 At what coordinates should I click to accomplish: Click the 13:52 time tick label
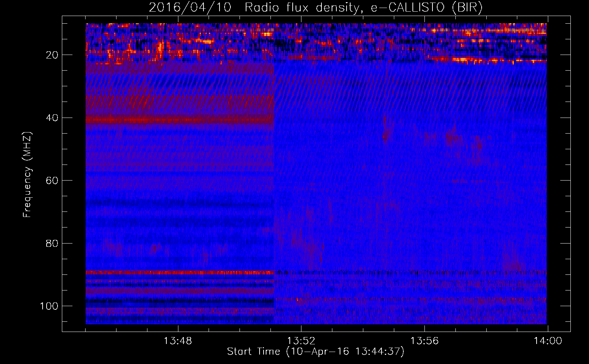pos(301,341)
